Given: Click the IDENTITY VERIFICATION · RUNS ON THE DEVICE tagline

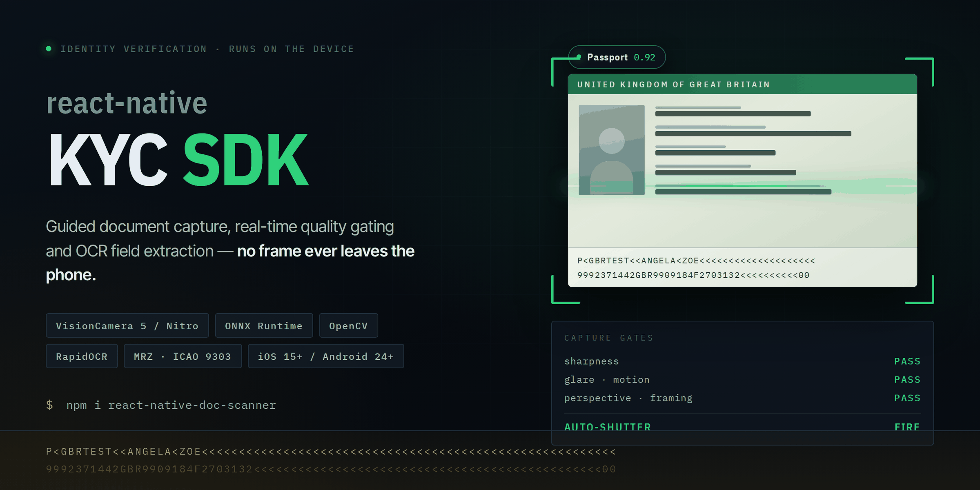Looking at the screenshot, I should 207,49.
